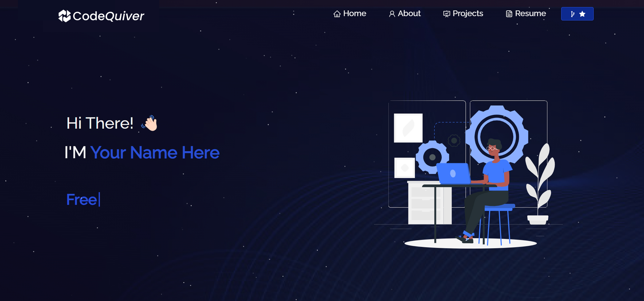This screenshot has width=644, height=301.
Task: Go to the About page
Action: click(x=409, y=13)
